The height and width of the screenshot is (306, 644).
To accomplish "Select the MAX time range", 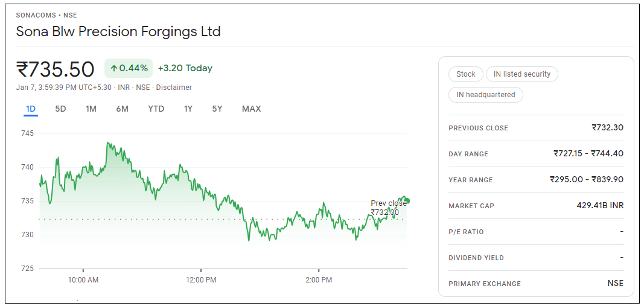I will [251, 109].
